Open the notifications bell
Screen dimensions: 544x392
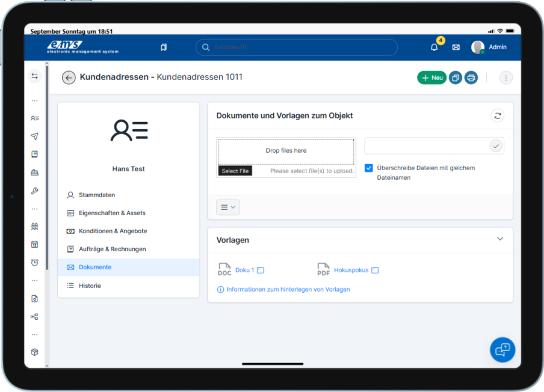pos(434,47)
